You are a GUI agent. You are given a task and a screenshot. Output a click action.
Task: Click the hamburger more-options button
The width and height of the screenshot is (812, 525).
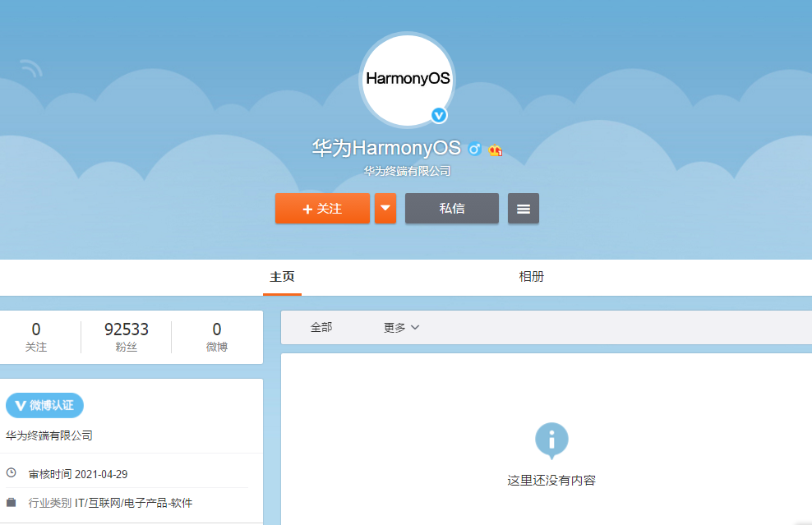pos(523,209)
